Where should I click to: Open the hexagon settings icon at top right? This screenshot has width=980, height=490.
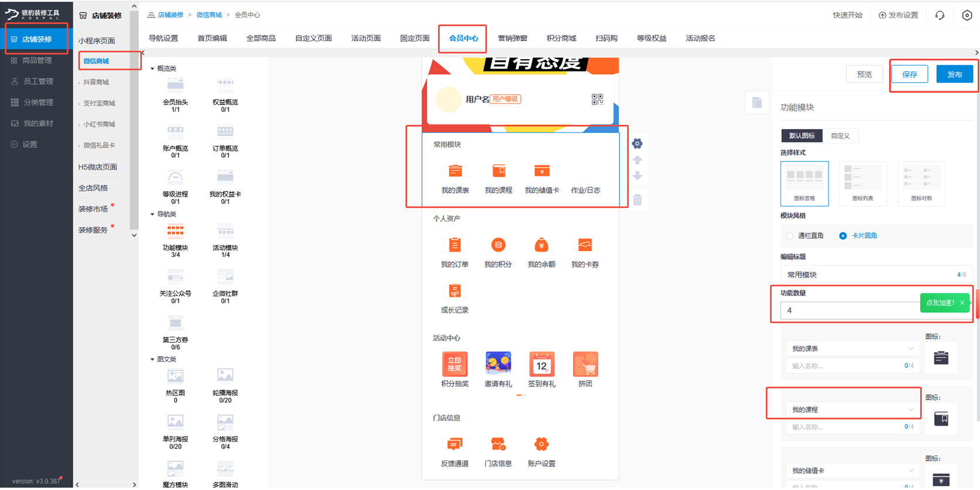967,15
